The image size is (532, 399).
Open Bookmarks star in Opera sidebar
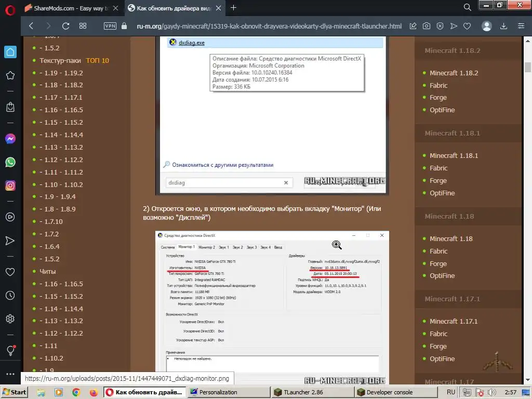tap(10, 75)
